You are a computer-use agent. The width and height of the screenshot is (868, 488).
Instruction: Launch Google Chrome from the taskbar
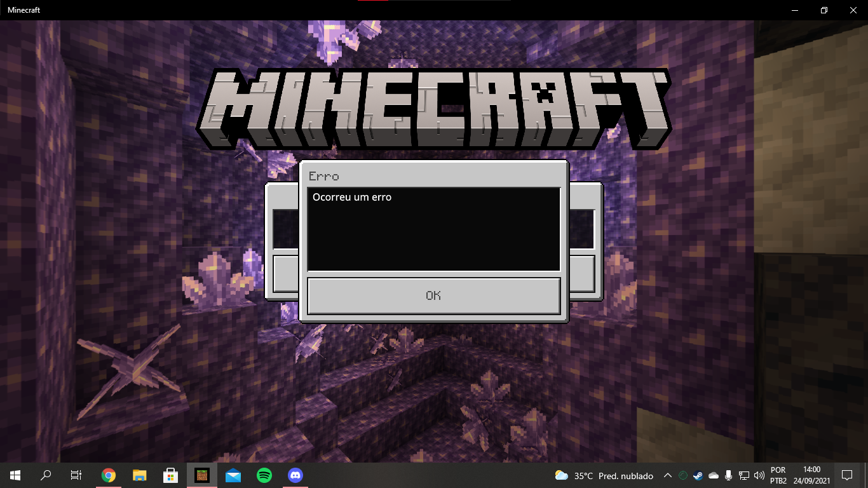pyautogui.click(x=109, y=475)
